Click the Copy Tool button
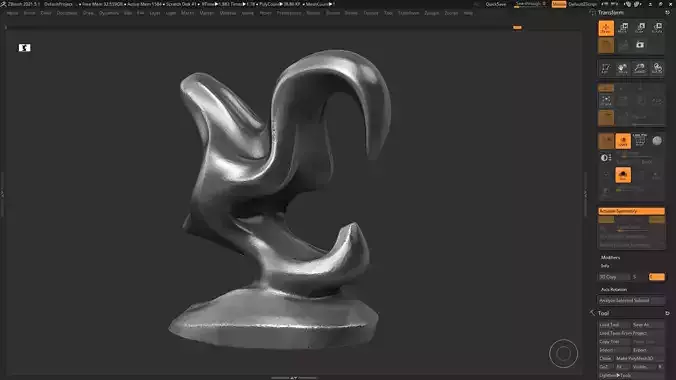Screen dimensions: 676x380 [614, 342]
